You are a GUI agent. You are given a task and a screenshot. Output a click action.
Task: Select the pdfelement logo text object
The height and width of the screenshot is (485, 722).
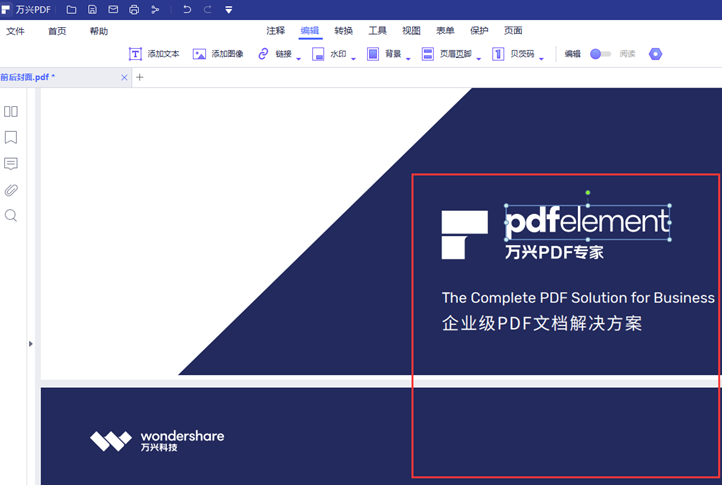(588, 222)
